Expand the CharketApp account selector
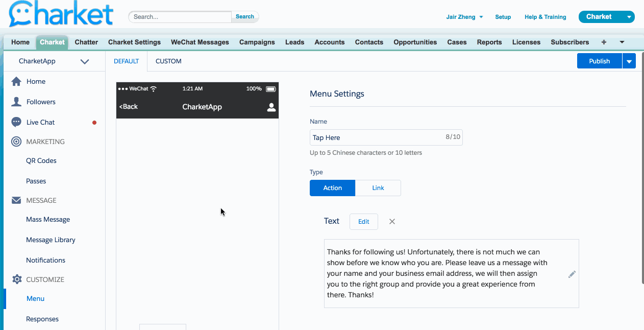The height and width of the screenshot is (330, 644). (x=85, y=61)
